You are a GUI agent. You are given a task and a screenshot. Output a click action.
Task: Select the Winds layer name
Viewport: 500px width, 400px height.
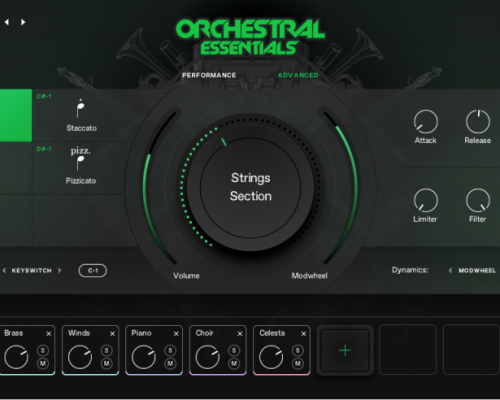[x=79, y=333]
